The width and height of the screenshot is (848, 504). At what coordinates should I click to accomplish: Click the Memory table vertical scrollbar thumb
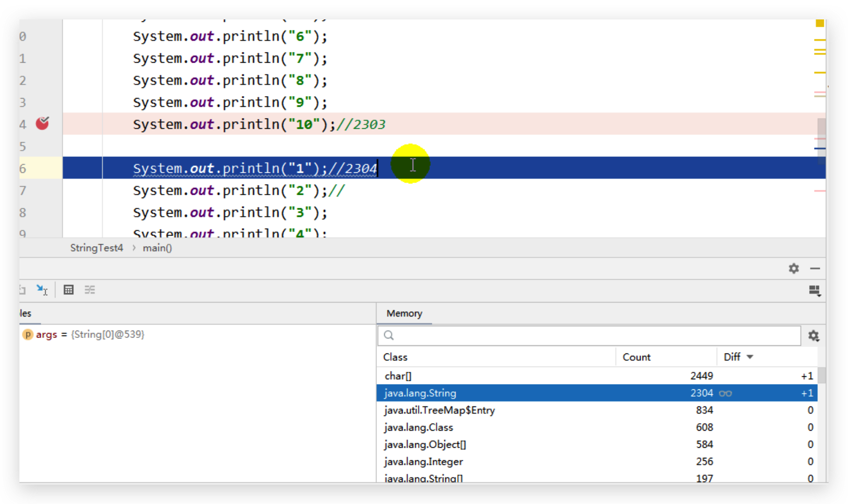[x=821, y=375]
